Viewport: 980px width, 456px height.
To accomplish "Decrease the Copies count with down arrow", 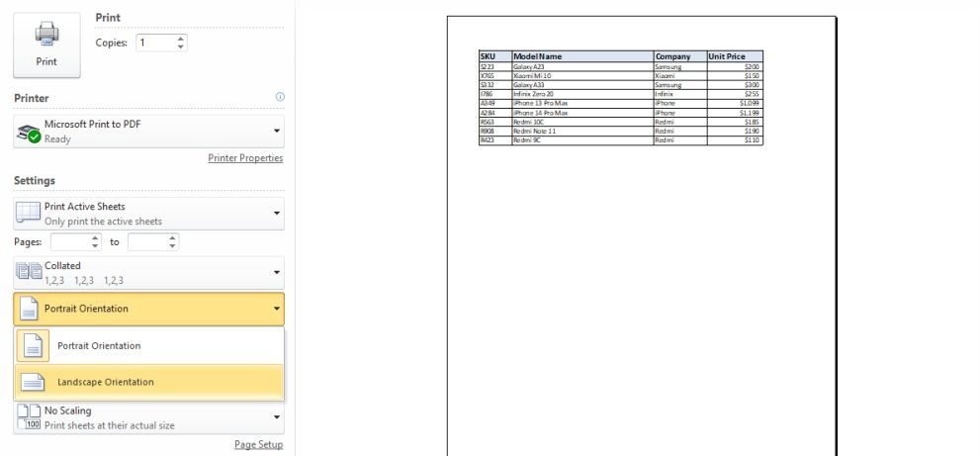I will (181, 46).
